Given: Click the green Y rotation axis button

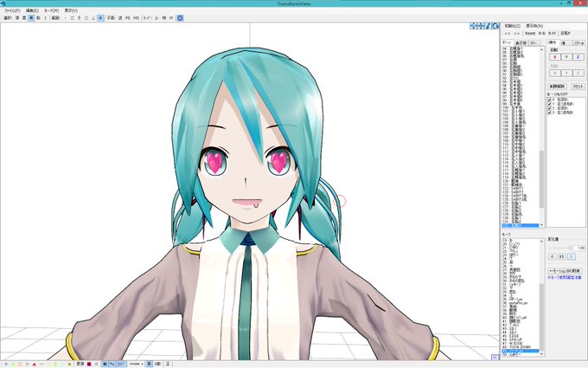Looking at the screenshot, I should tap(566, 57).
